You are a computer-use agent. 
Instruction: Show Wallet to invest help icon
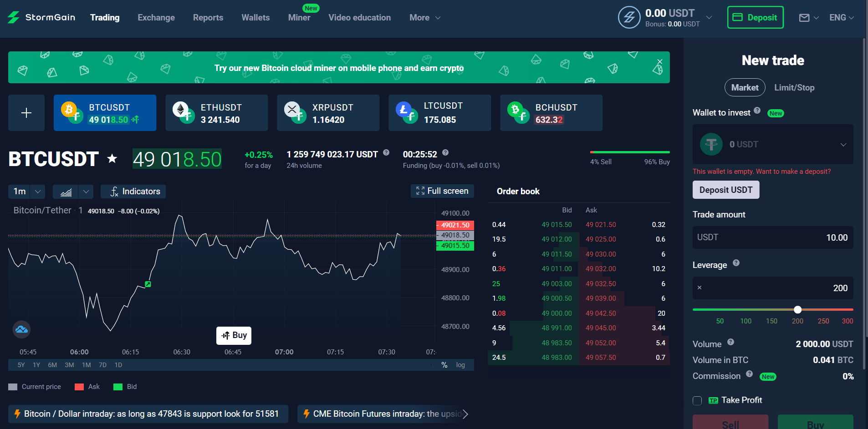pos(757,110)
